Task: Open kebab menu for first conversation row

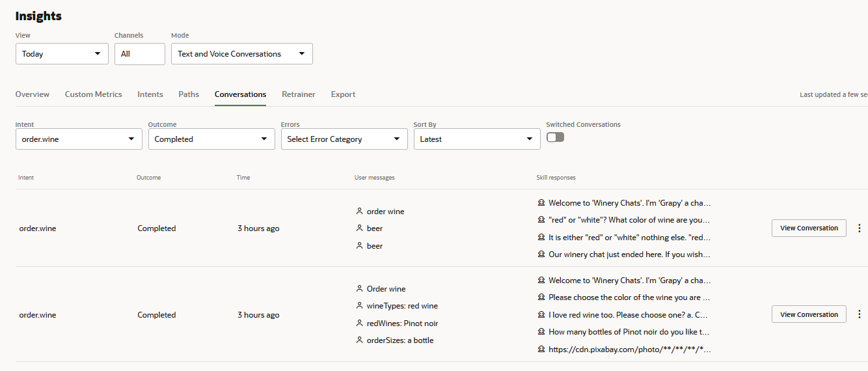Action: point(860,228)
